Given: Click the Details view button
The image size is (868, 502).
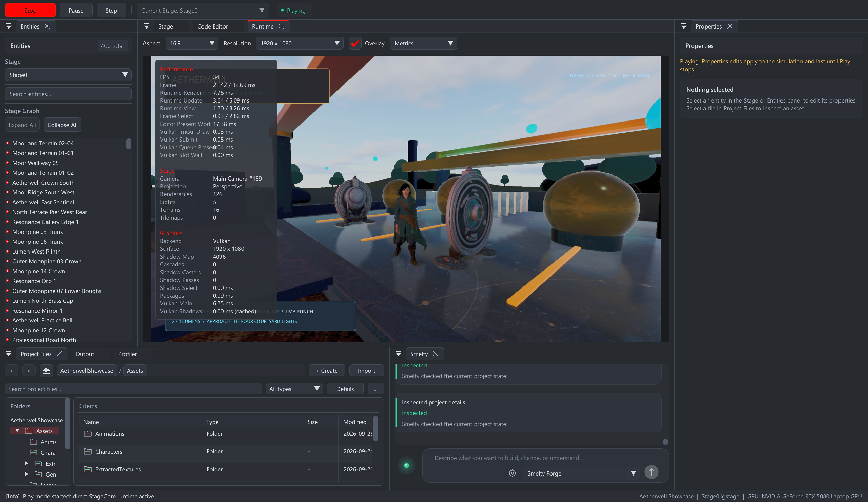Looking at the screenshot, I should 345,389.
